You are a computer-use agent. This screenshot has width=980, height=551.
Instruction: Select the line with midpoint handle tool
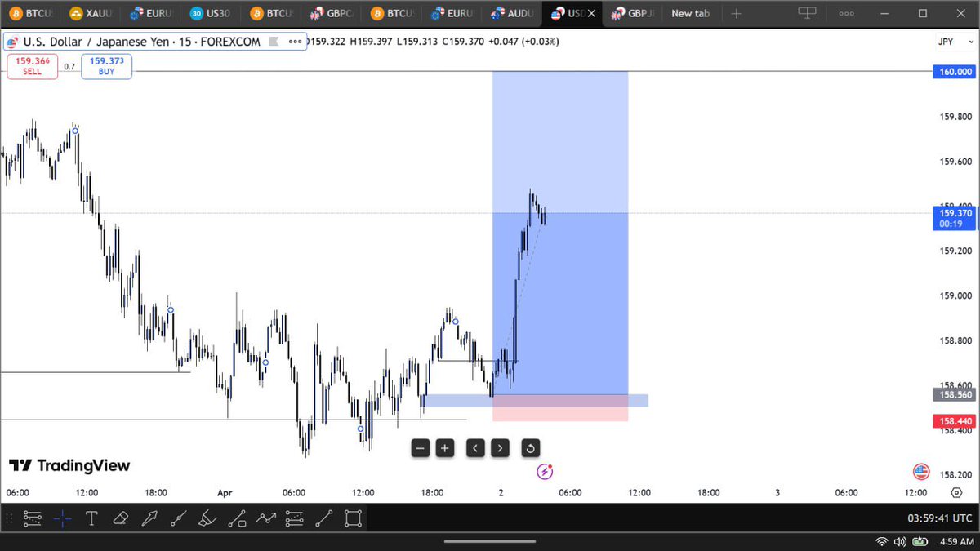coord(178,518)
